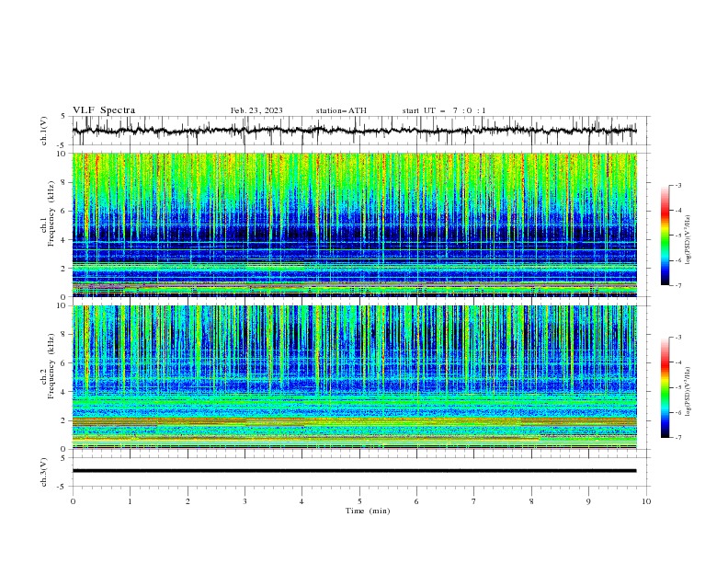Click the ch.3(V) axis label

click(x=44, y=472)
